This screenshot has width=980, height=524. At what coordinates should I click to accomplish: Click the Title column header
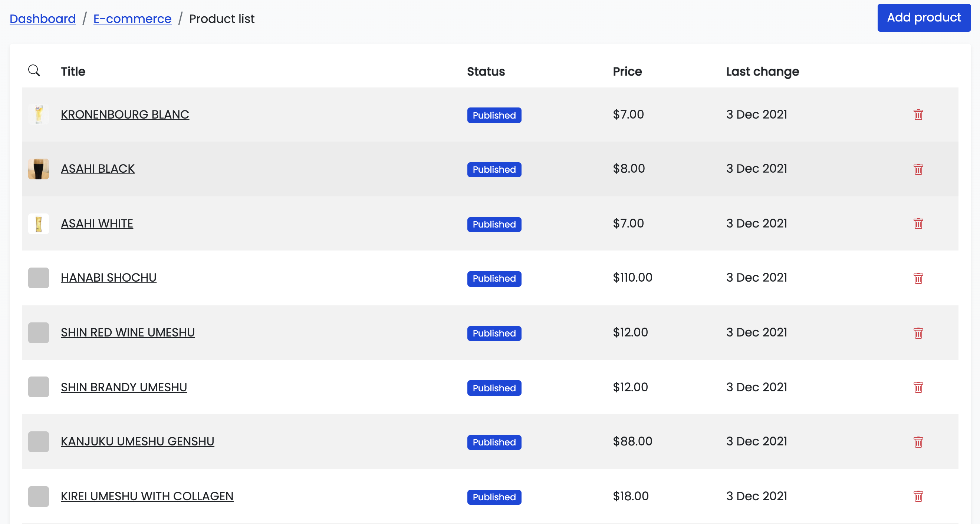[73, 72]
